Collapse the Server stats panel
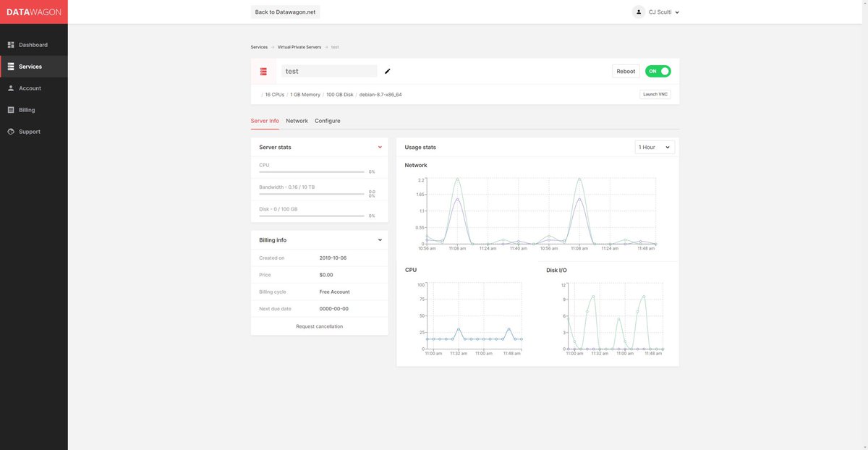Screen dimensions: 868x450 point(380,147)
